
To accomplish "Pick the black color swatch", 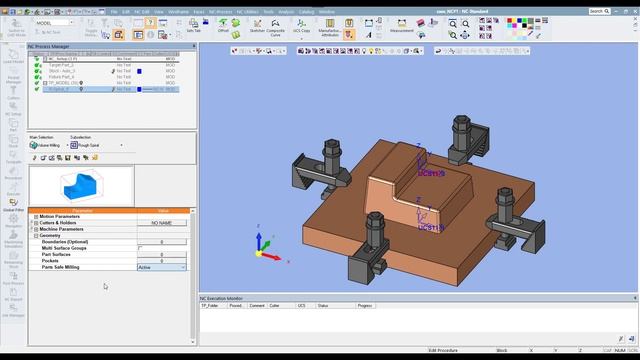I will (524, 26).
